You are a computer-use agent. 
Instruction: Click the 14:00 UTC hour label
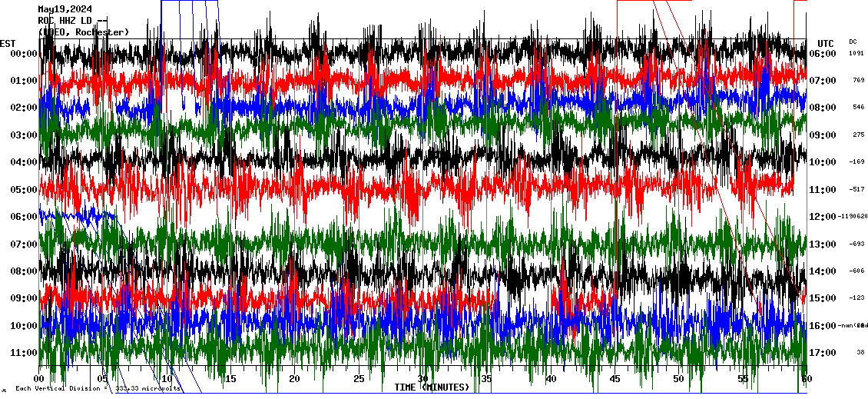[x=822, y=271]
